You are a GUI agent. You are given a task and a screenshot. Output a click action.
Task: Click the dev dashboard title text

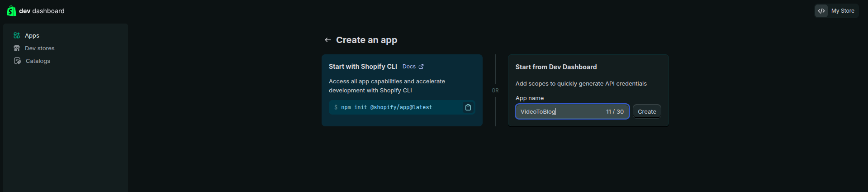42,11
